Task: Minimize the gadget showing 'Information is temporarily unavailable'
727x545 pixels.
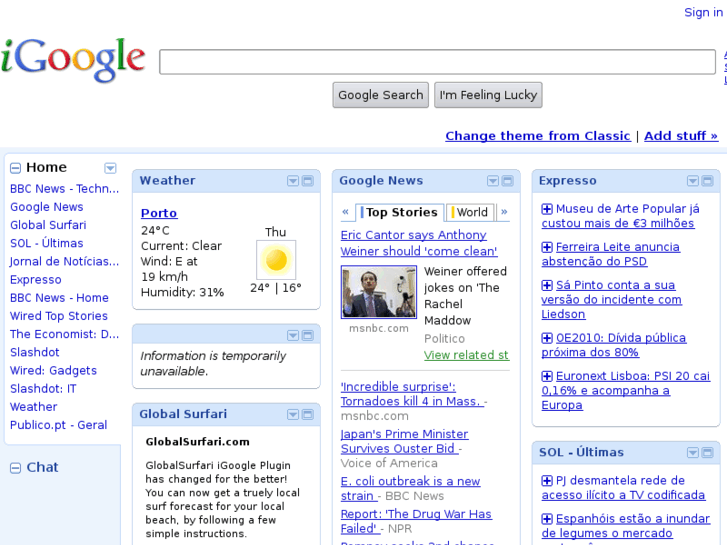Action: click(308, 335)
